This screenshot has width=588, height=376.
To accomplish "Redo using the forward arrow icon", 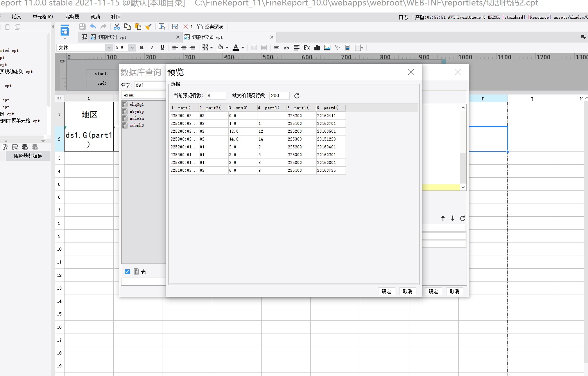I will point(104,27).
